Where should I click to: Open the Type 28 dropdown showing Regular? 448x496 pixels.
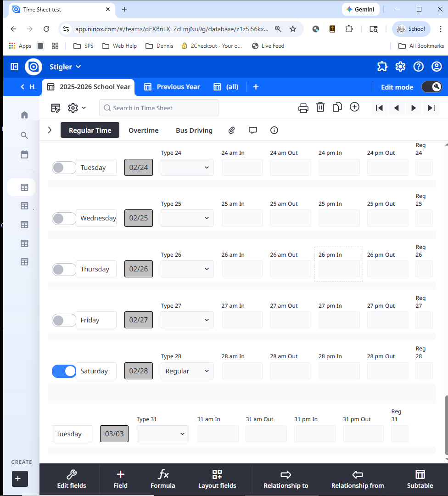click(187, 371)
